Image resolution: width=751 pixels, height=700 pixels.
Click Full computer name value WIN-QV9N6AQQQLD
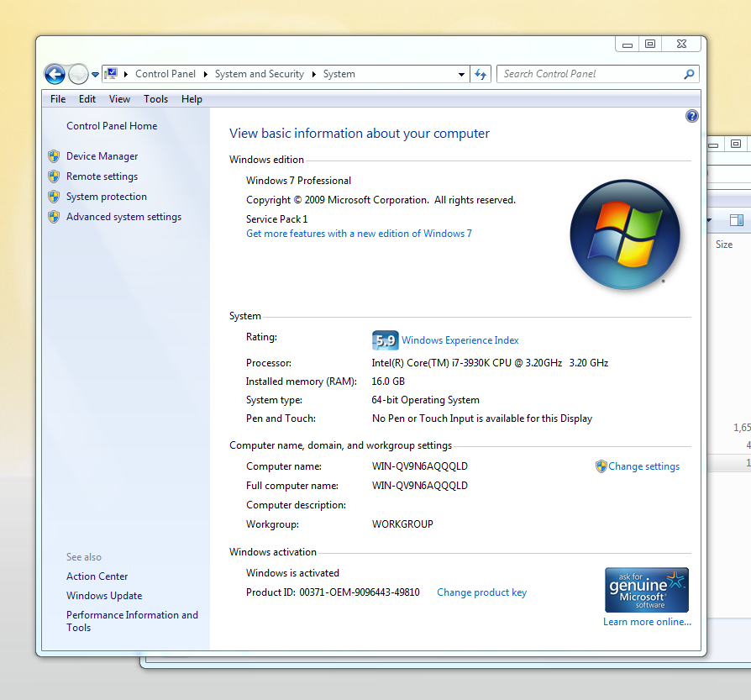[x=419, y=486]
